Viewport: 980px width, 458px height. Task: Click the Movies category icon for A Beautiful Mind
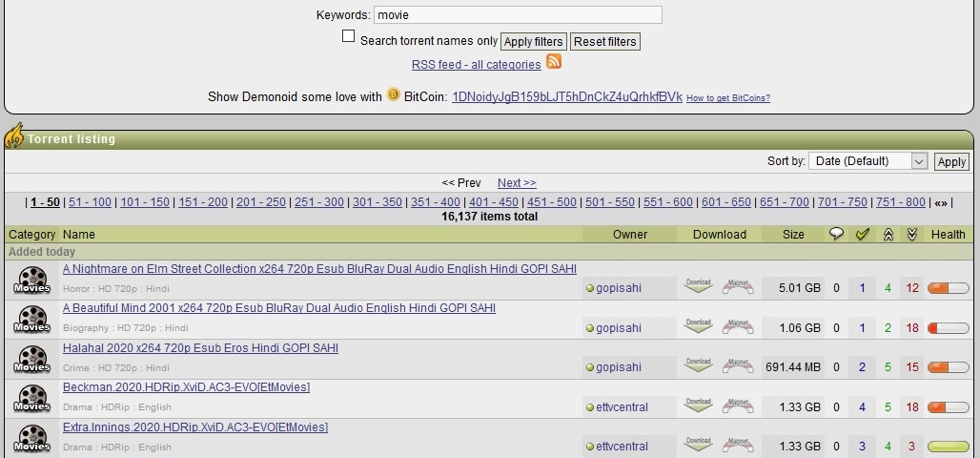32,319
